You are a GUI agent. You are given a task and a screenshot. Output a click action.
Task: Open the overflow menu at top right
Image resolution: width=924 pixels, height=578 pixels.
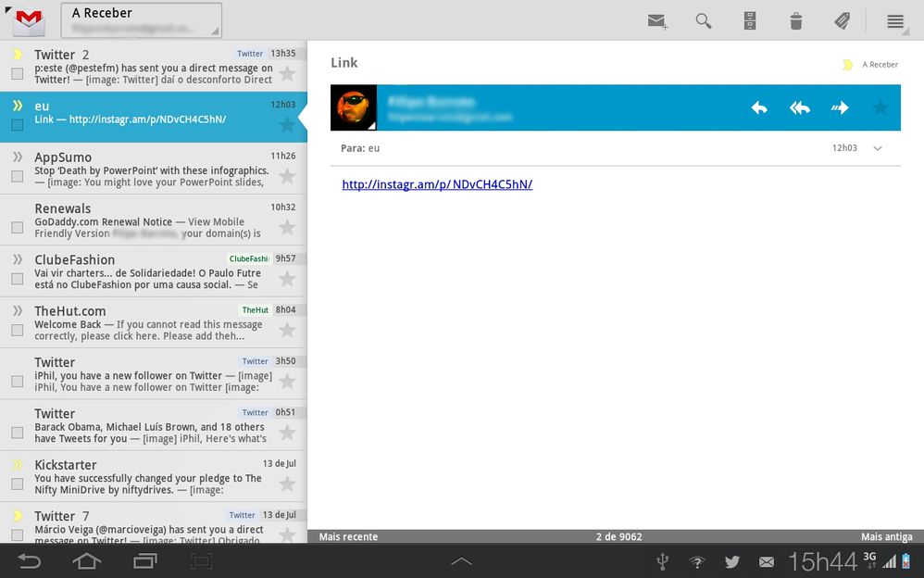(x=895, y=21)
